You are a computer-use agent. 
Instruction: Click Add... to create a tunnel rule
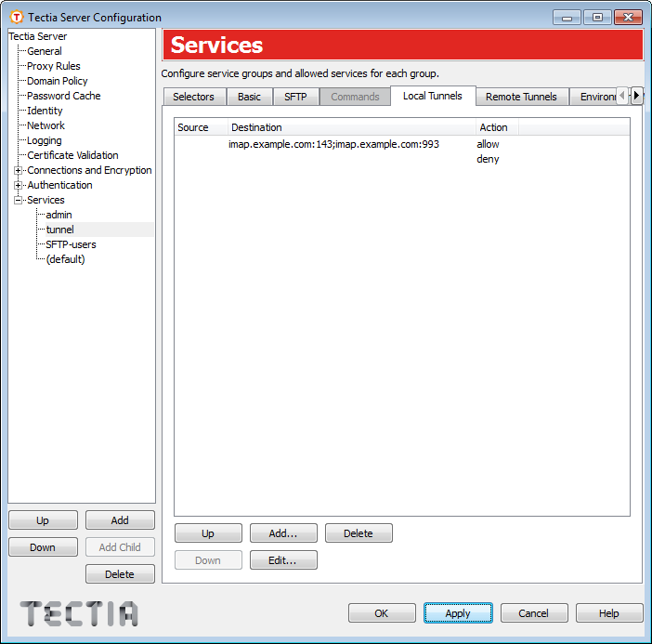tap(283, 533)
